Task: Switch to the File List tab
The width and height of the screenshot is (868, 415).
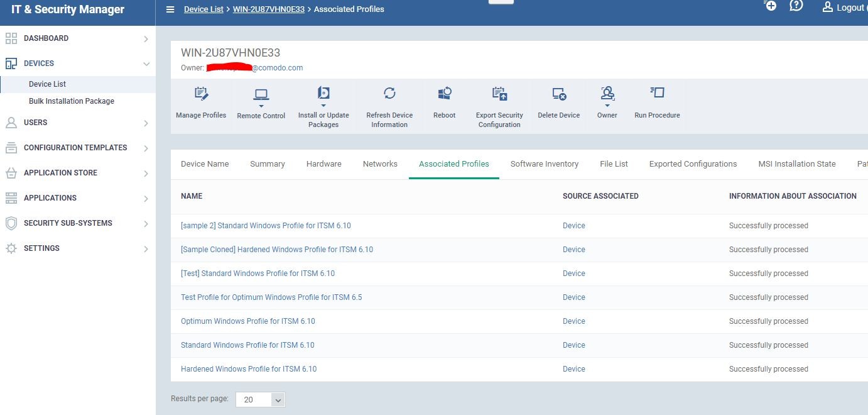Action: point(614,163)
